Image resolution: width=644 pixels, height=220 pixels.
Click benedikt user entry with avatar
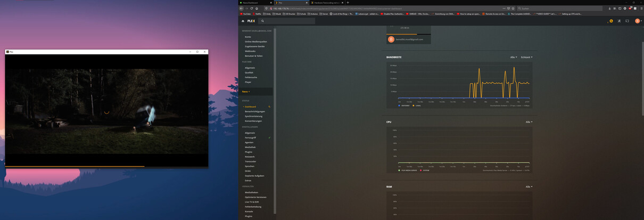[x=408, y=39]
